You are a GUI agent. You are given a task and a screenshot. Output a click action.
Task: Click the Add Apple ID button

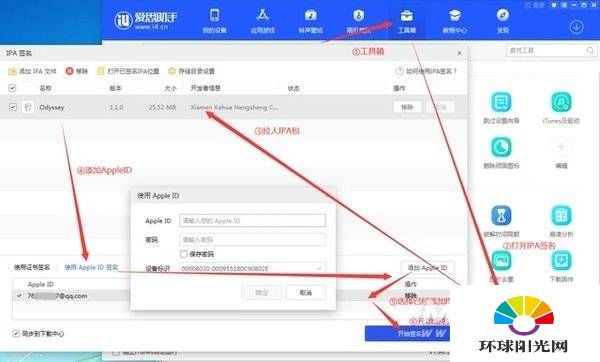427,267
